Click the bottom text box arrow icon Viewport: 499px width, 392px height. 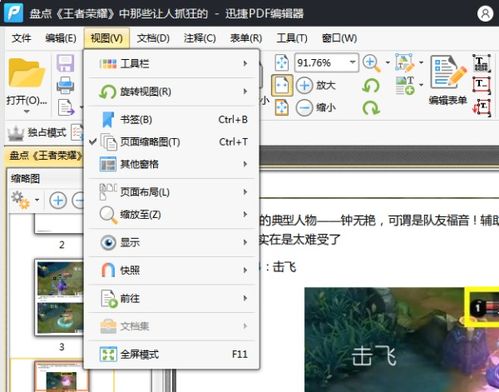tap(482, 108)
